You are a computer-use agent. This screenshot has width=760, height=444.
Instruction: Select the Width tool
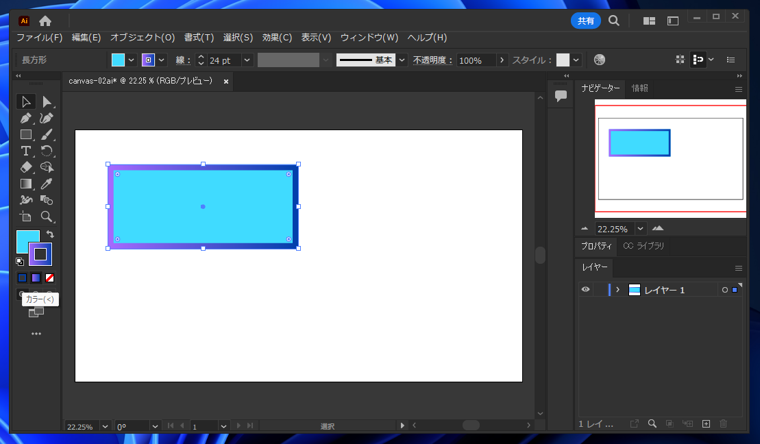tap(26, 200)
